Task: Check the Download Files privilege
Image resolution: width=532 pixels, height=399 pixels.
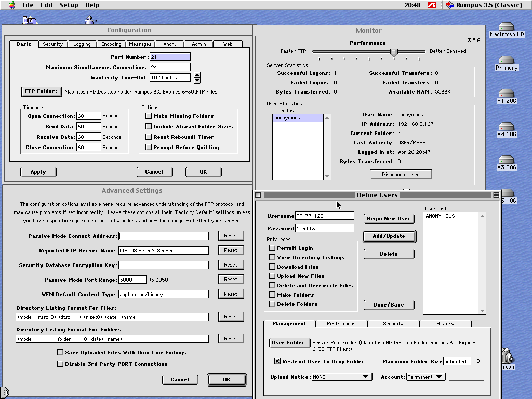Action: click(272, 267)
